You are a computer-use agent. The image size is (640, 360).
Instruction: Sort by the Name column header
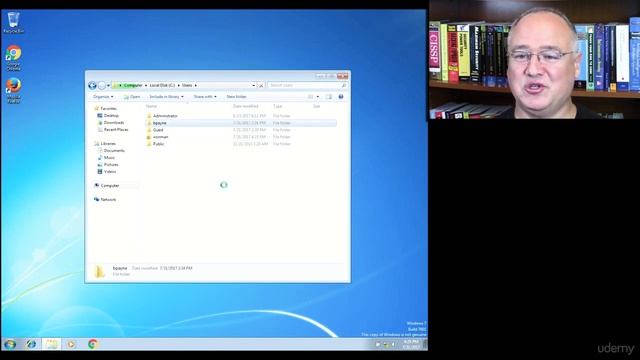point(151,106)
